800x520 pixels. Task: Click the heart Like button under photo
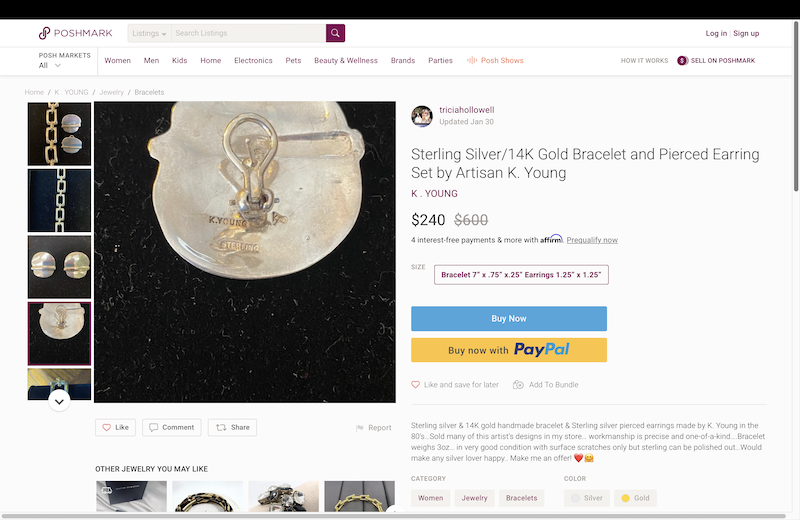tap(115, 427)
